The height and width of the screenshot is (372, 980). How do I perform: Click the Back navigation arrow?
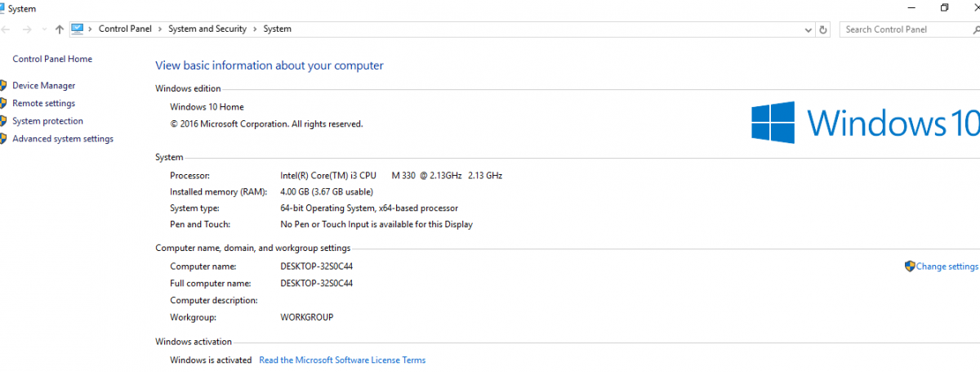5,29
